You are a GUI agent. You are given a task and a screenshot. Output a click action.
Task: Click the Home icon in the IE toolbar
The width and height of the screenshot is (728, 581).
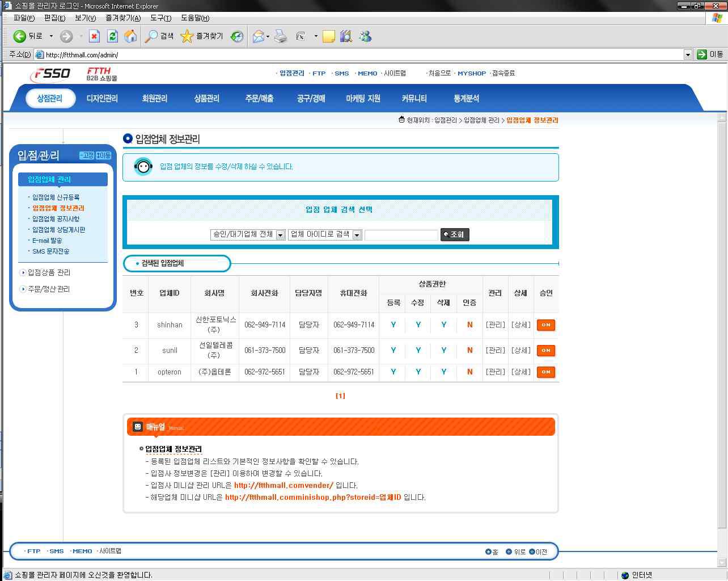point(130,36)
